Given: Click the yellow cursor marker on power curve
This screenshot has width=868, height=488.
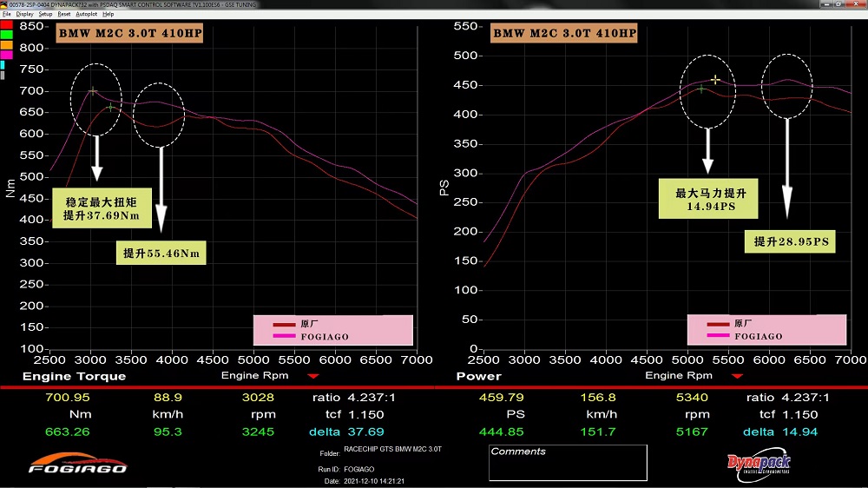Looking at the screenshot, I should (715, 80).
